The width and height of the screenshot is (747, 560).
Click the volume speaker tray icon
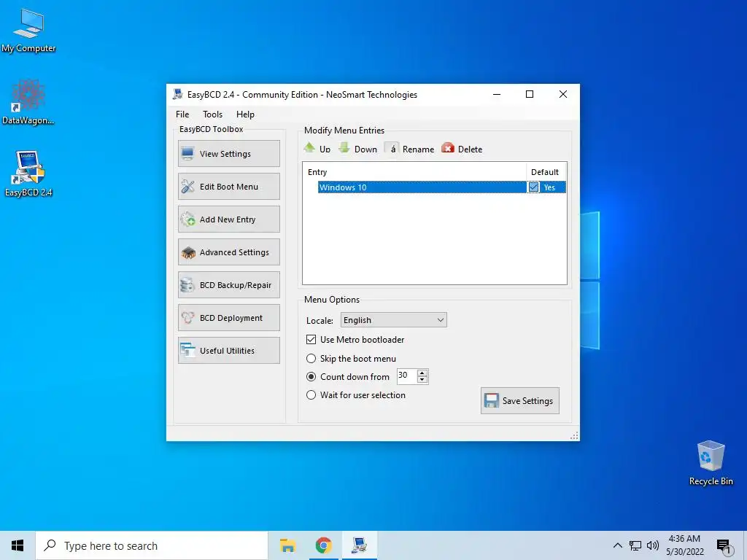point(653,545)
